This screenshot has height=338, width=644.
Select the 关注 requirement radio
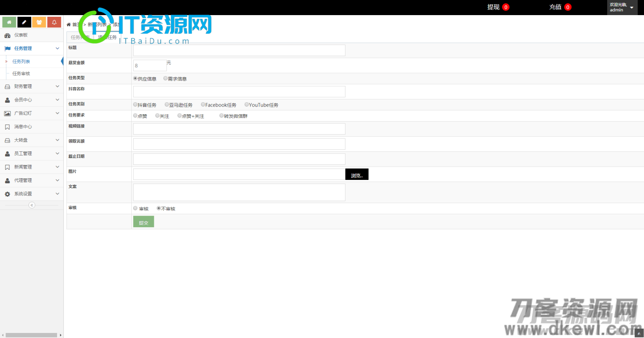coord(157,116)
